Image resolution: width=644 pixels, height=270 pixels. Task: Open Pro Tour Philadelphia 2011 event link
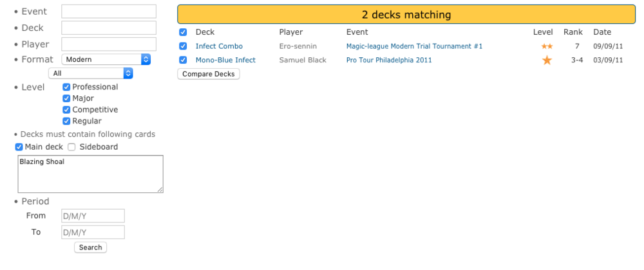coord(389,60)
